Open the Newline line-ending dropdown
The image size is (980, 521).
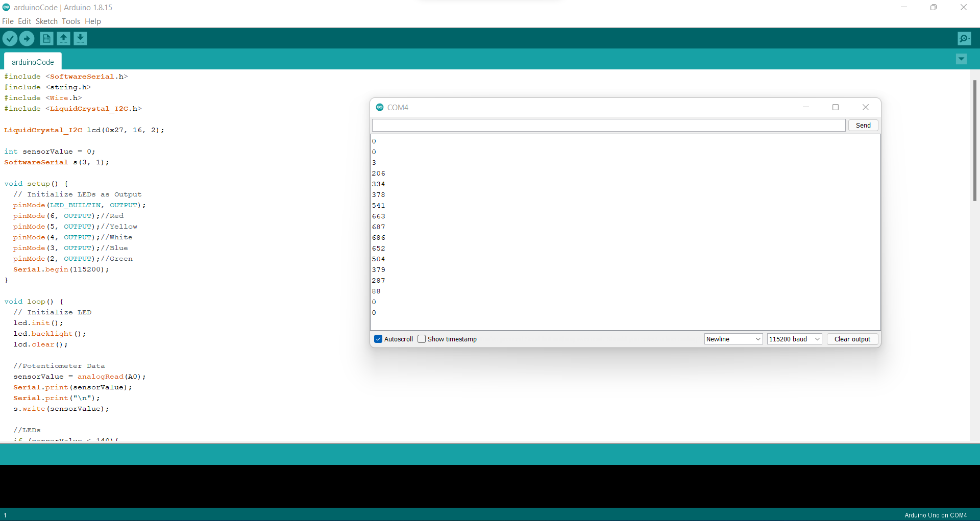pyautogui.click(x=733, y=339)
